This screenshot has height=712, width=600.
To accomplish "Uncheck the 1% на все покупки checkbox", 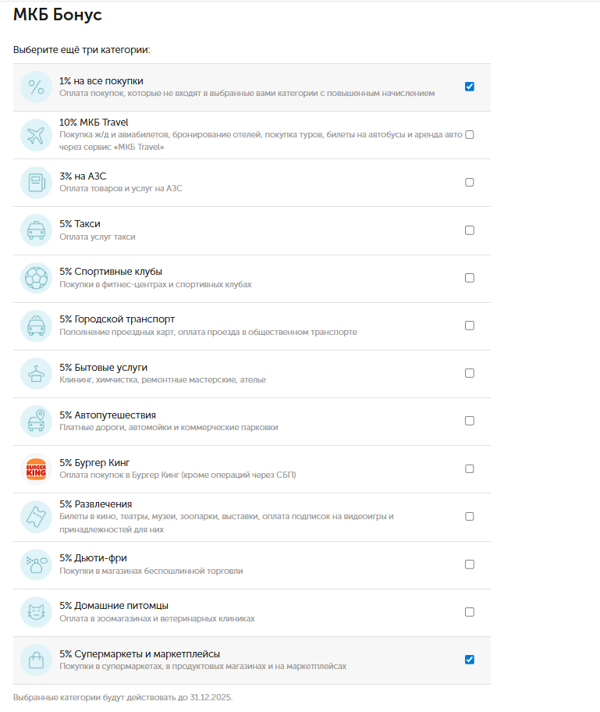I will point(469,87).
